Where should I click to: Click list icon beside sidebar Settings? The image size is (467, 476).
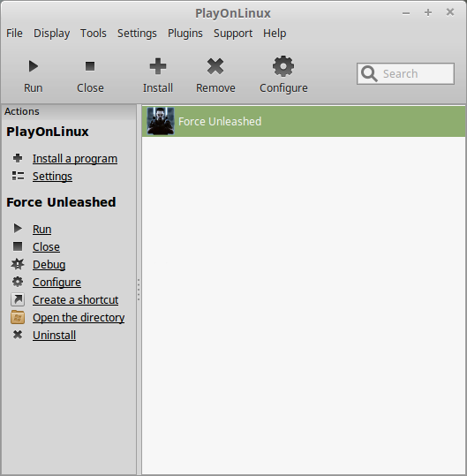click(x=18, y=176)
